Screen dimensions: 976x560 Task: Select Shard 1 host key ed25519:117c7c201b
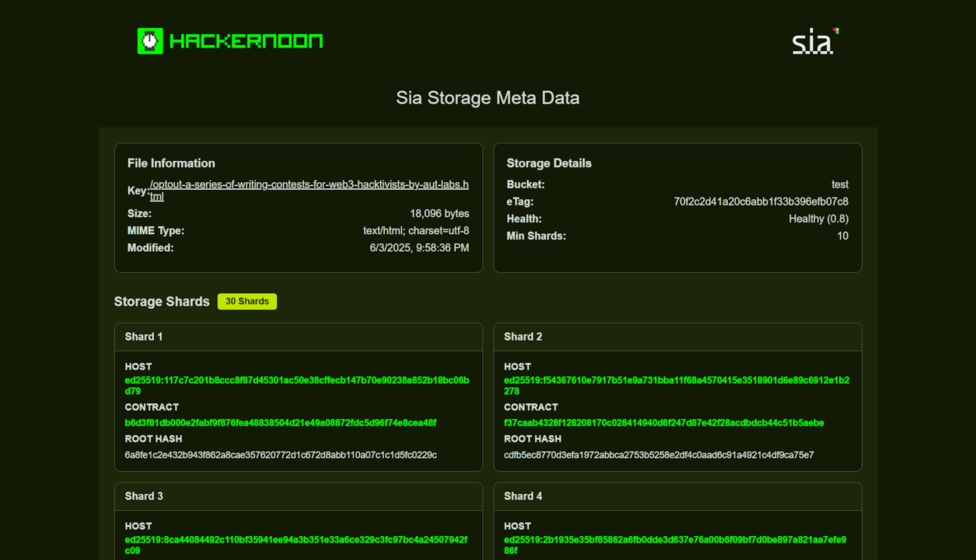click(297, 385)
